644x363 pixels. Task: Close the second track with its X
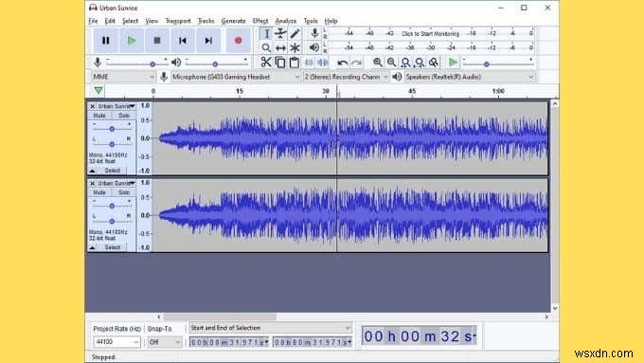[93, 183]
